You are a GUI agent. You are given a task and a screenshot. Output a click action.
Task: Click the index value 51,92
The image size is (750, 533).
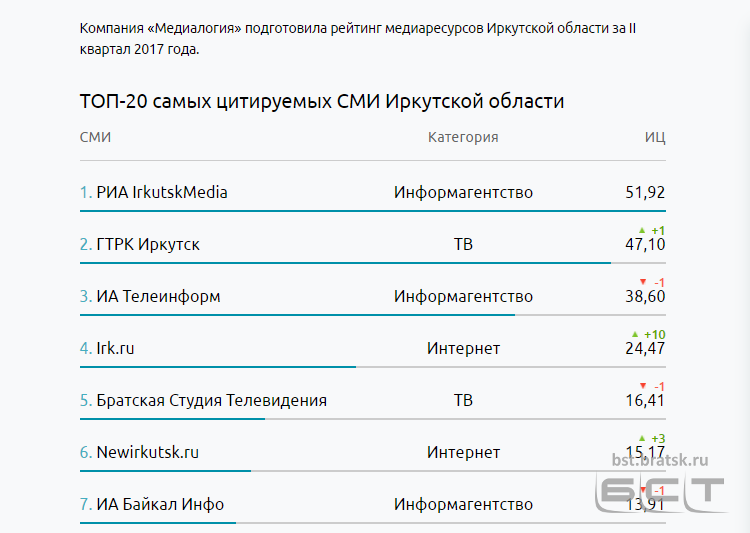coord(645,192)
